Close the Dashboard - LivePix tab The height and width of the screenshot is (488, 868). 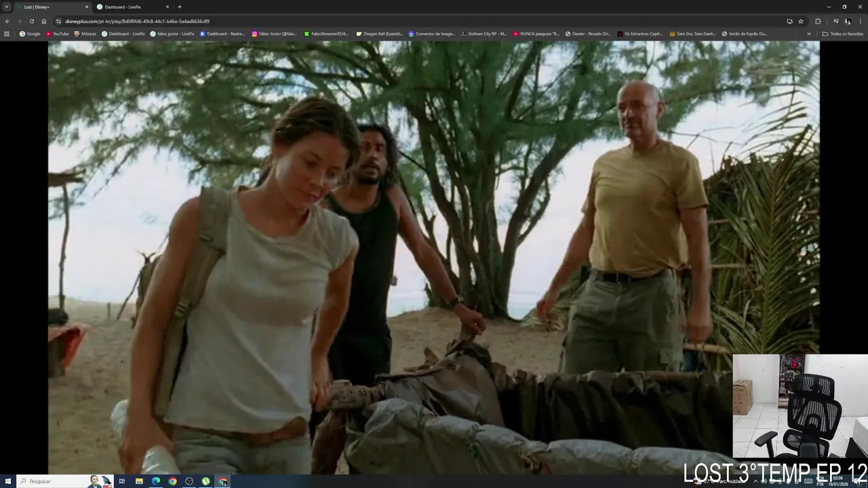(x=167, y=7)
